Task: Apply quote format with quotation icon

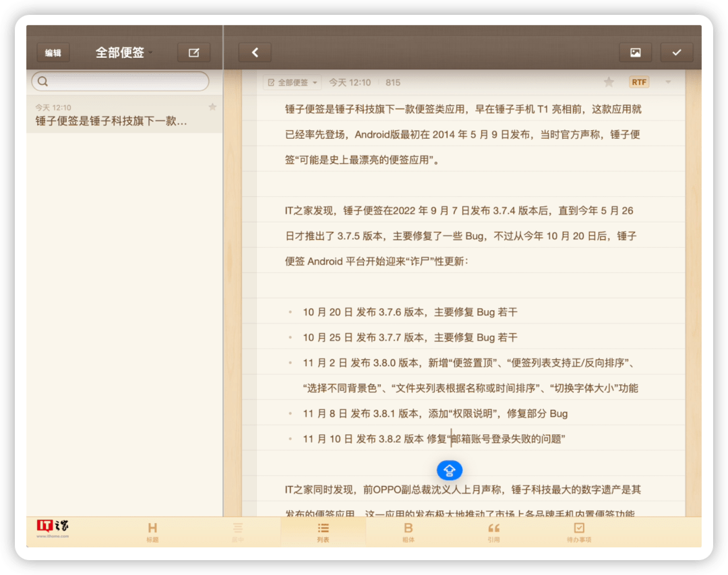Action: (x=493, y=531)
